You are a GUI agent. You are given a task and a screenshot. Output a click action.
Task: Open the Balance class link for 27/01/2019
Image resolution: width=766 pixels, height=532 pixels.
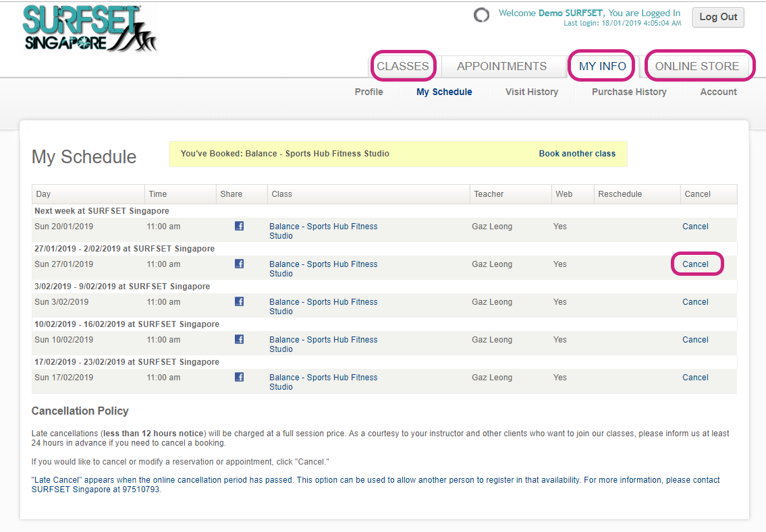click(323, 269)
